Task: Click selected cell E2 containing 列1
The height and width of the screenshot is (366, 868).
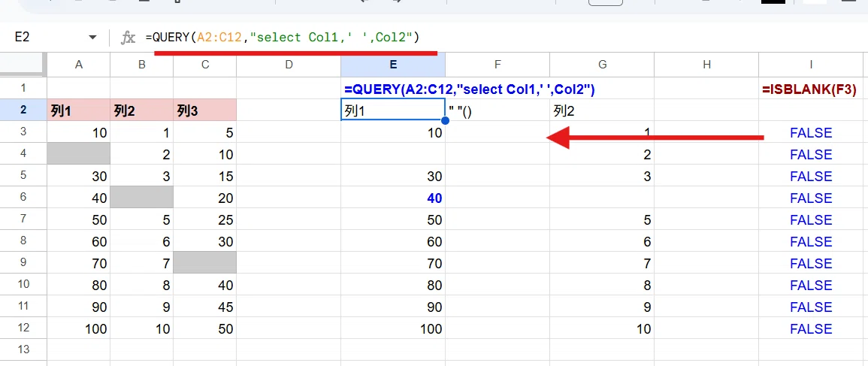Action: [x=393, y=110]
